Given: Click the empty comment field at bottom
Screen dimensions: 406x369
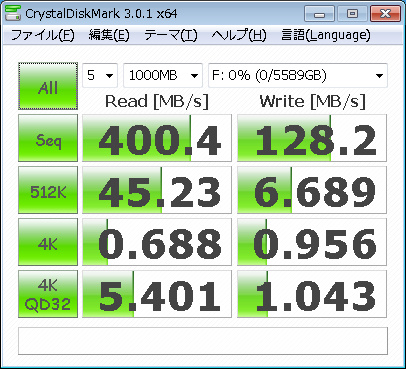Looking at the screenshot, I should [203, 341].
